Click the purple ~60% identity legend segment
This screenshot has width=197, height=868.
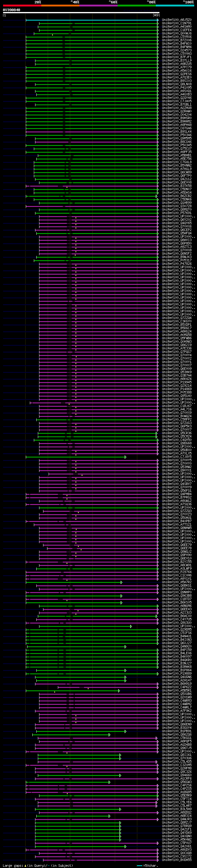pos(98,6)
